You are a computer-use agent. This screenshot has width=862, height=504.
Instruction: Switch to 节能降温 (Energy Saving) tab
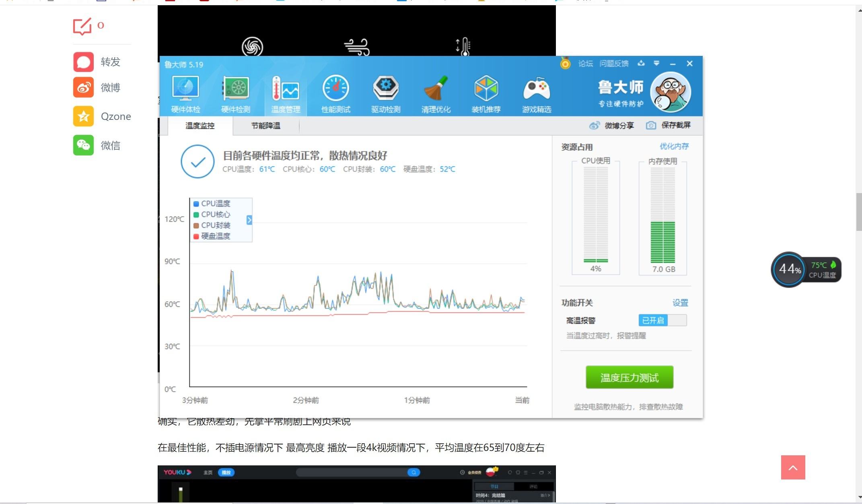[x=265, y=125]
